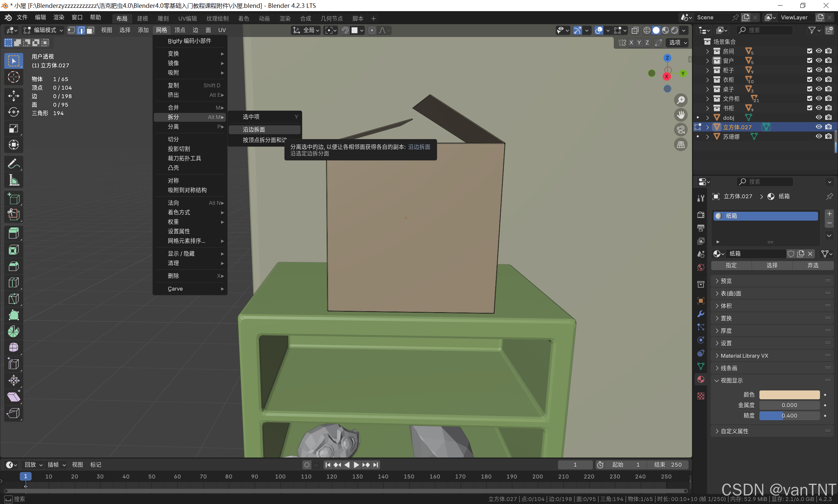The image size is (838, 504).
Task: Click the Cursor tool icon
Action: click(14, 78)
